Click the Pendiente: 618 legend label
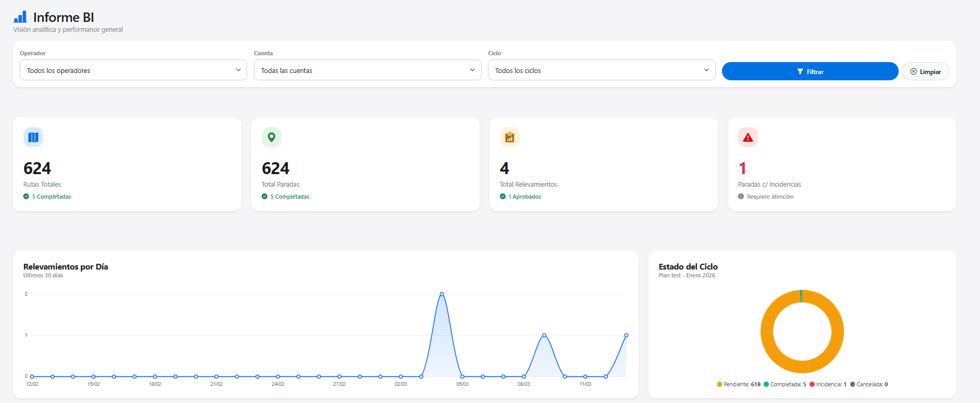 tap(742, 384)
